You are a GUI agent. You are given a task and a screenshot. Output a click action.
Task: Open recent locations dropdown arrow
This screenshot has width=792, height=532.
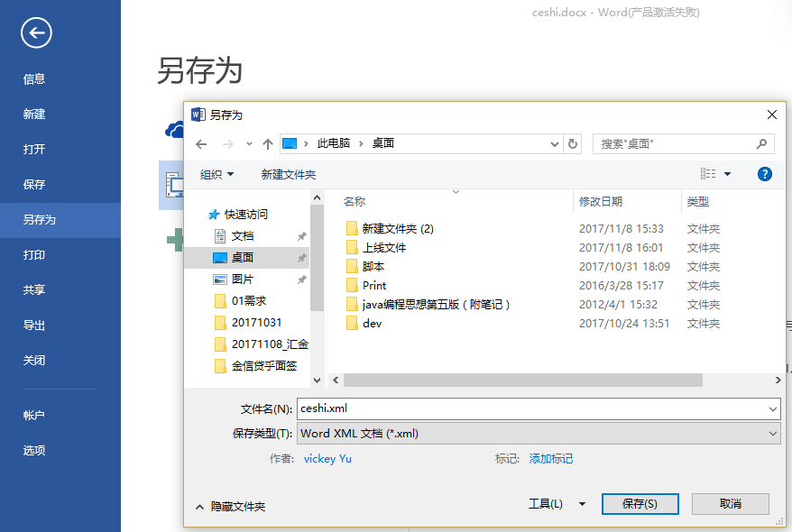coord(249,144)
